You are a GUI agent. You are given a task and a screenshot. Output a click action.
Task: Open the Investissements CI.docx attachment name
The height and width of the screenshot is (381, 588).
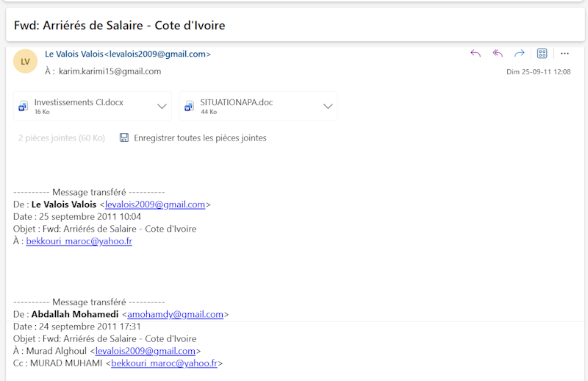point(79,102)
